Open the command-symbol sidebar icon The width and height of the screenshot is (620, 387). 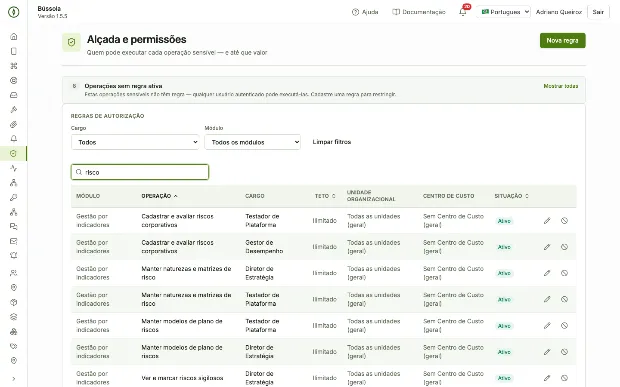click(x=13, y=66)
